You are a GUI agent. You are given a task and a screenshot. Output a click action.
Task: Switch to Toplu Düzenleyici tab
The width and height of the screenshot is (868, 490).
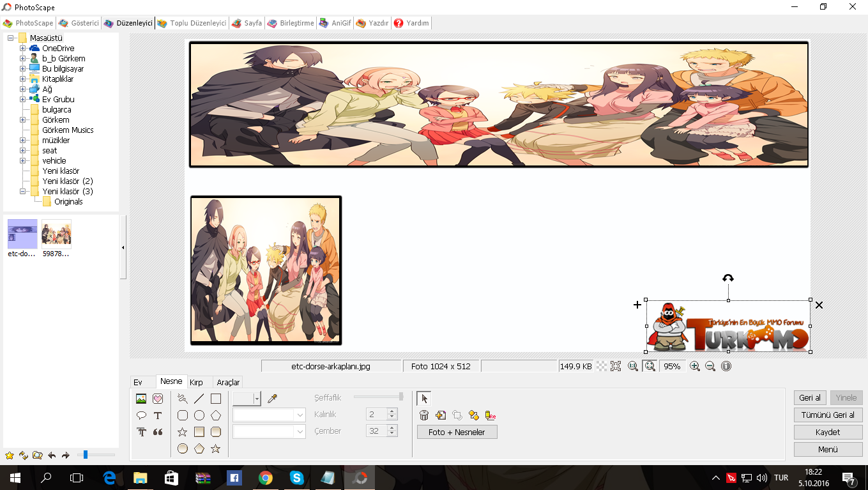(x=192, y=23)
